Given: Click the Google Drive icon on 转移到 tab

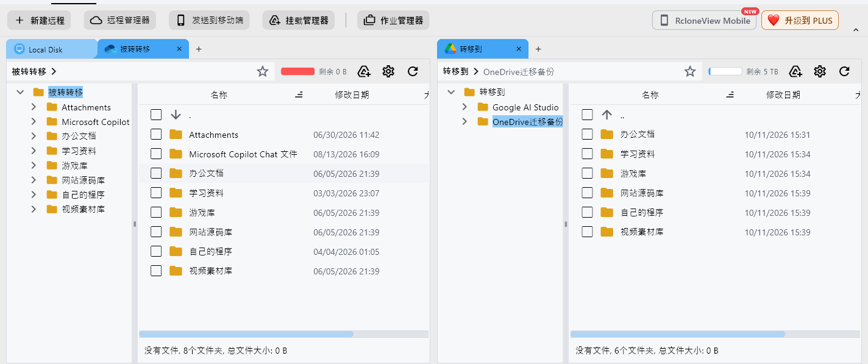Looking at the screenshot, I should (450, 49).
